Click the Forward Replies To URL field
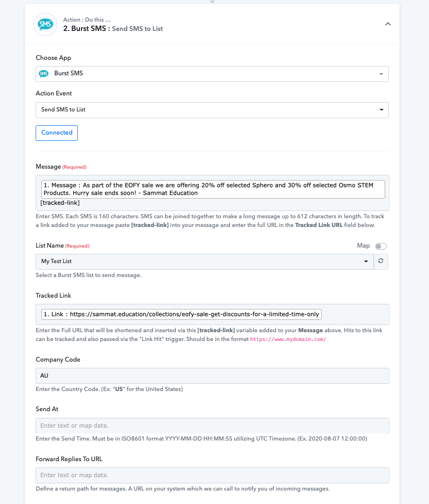Screen dimensions: 429x504 212,476
